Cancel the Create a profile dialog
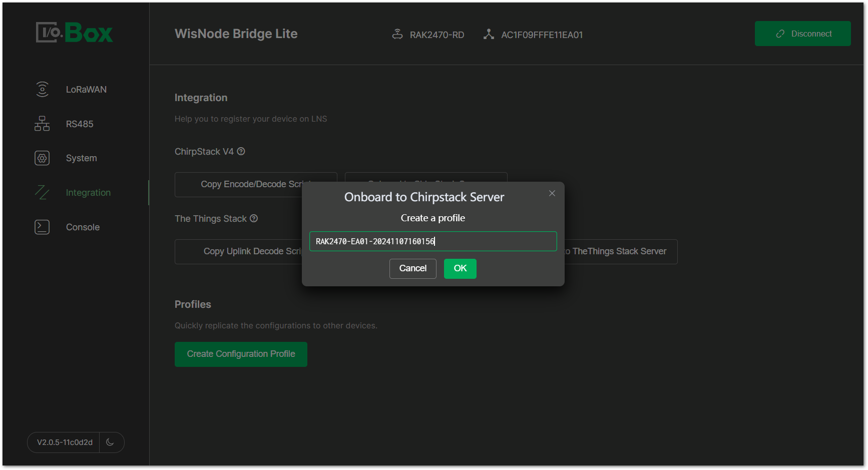This screenshot has width=868, height=470. 413,268
